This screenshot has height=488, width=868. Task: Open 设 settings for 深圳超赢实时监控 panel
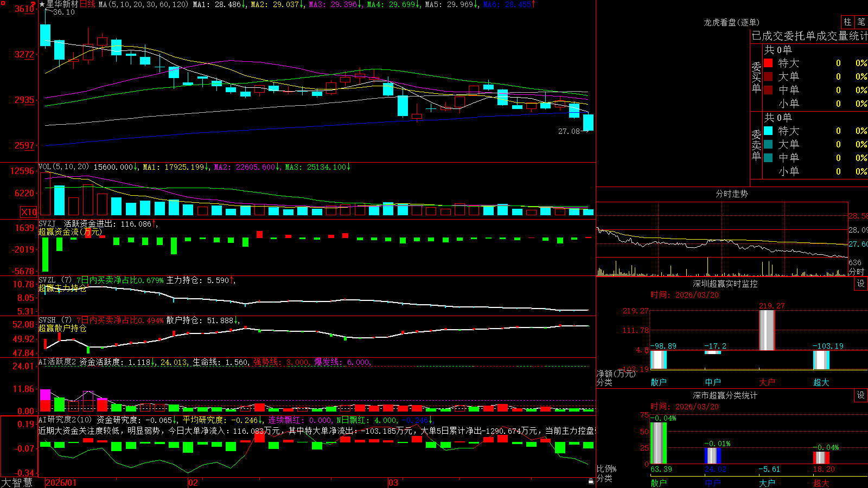click(x=861, y=284)
